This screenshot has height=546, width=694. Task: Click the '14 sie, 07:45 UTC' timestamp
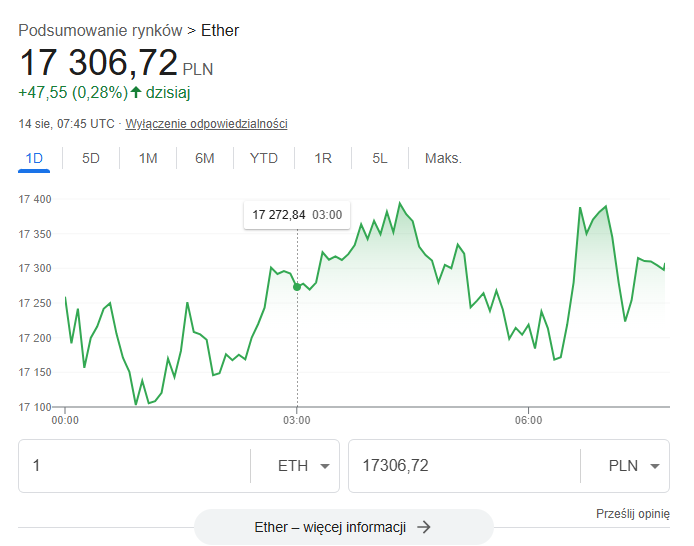pyautogui.click(x=66, y=124)
